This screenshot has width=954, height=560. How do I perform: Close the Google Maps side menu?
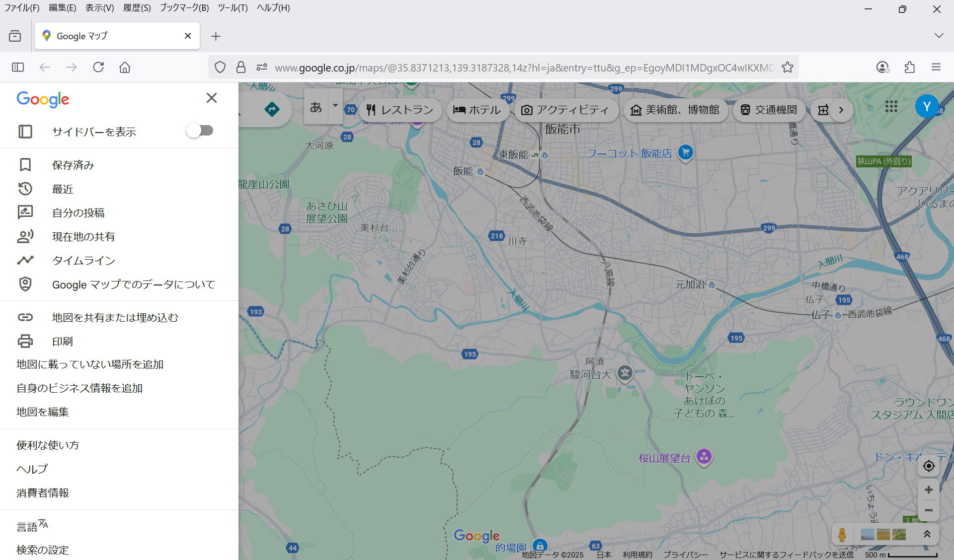pyautogui.click(x=212, y=98)
